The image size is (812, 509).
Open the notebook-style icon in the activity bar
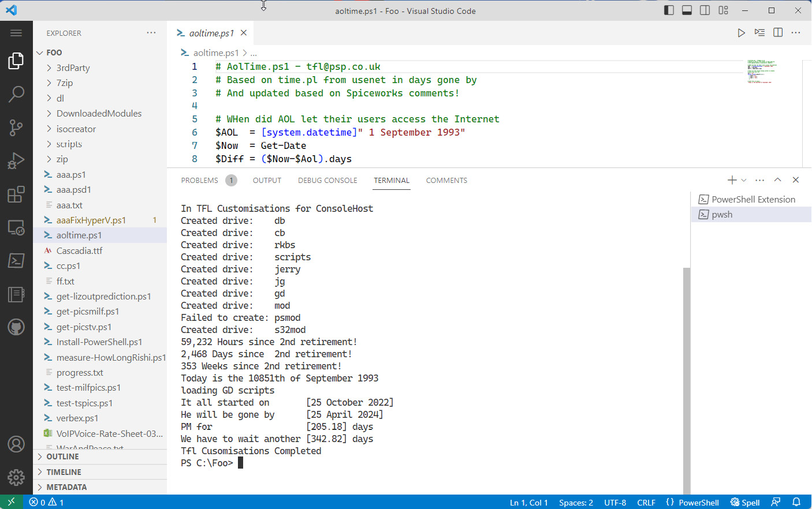pyautogui.click(x=16, y=294)
